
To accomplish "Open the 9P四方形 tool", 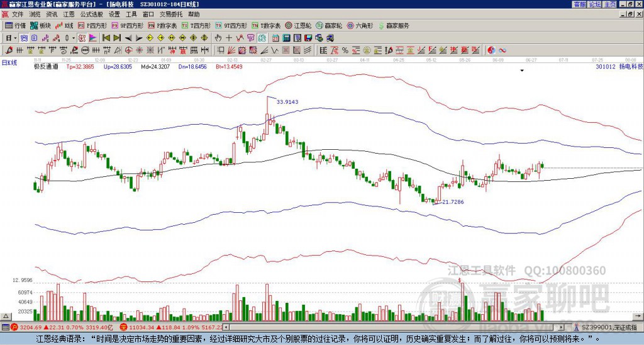I will (127, 25).
